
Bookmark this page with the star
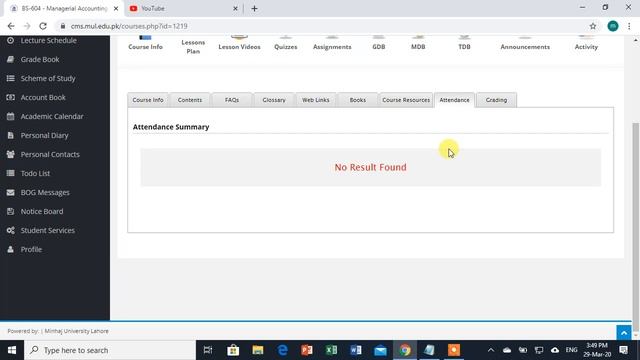click(593, 26)
